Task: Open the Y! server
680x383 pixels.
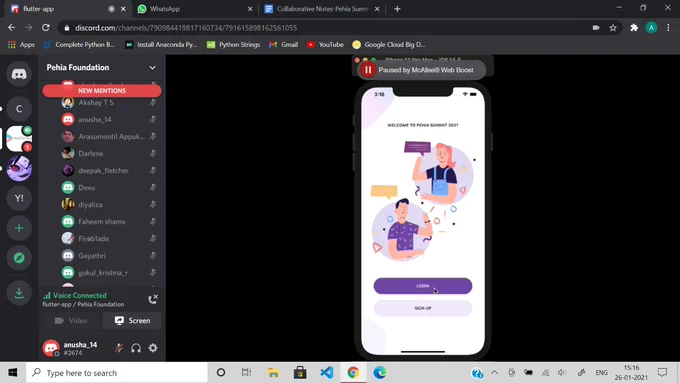Action: point(19,198)
